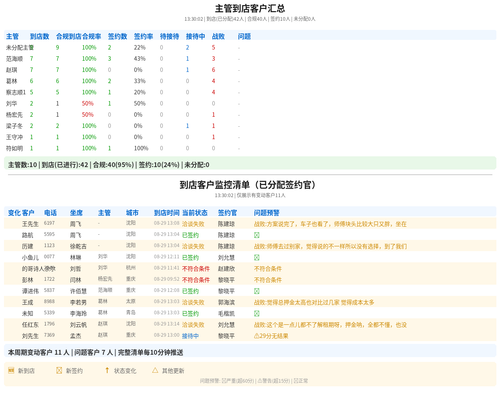Select customer 路航 in monitoring list

[28, 235]
